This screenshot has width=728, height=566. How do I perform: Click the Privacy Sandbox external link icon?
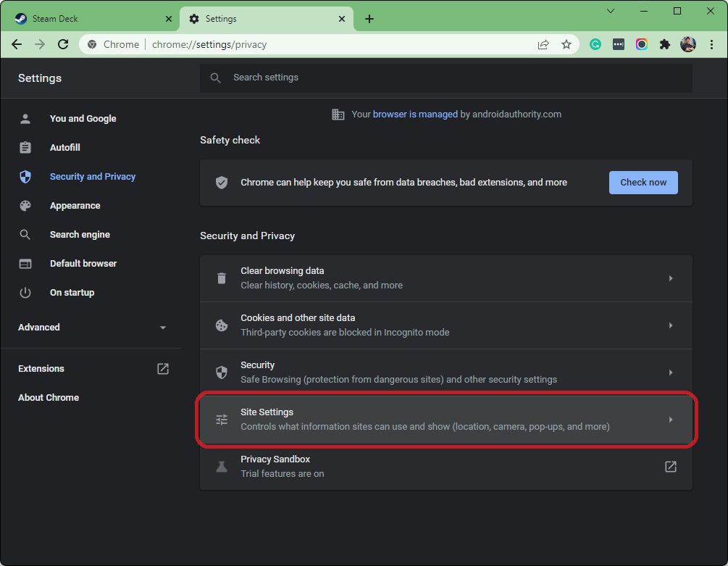[671, 467]
